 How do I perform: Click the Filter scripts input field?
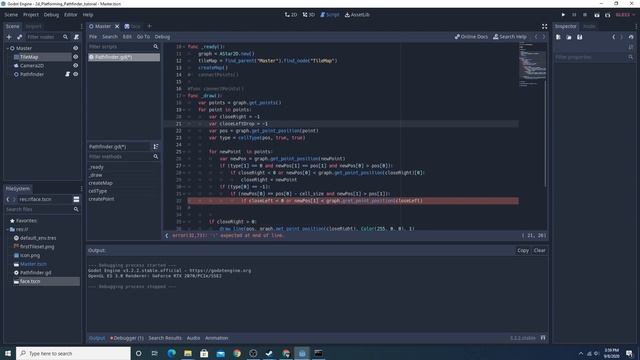pos(123,47)
